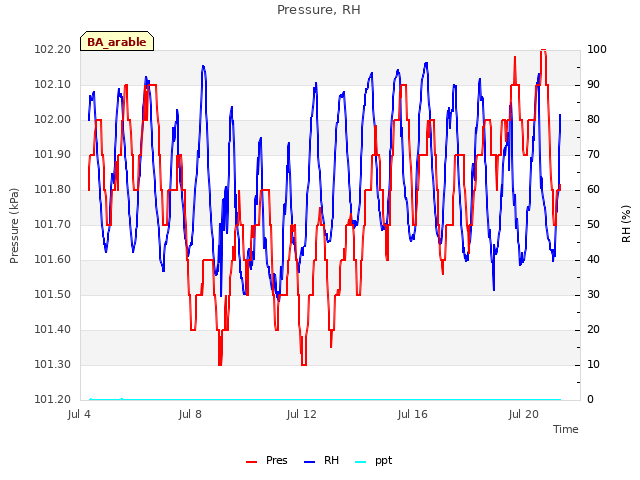Screen dimensions: 640x480
Task: Click the 101.70 pressure tick label
Action: [52, 225]
